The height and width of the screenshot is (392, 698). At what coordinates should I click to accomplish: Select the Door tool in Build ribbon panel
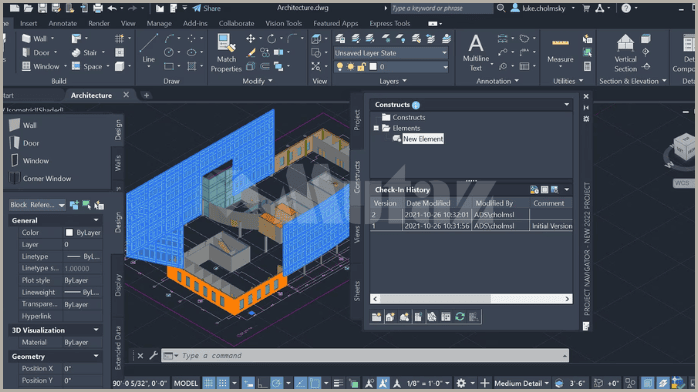(36, 53)
